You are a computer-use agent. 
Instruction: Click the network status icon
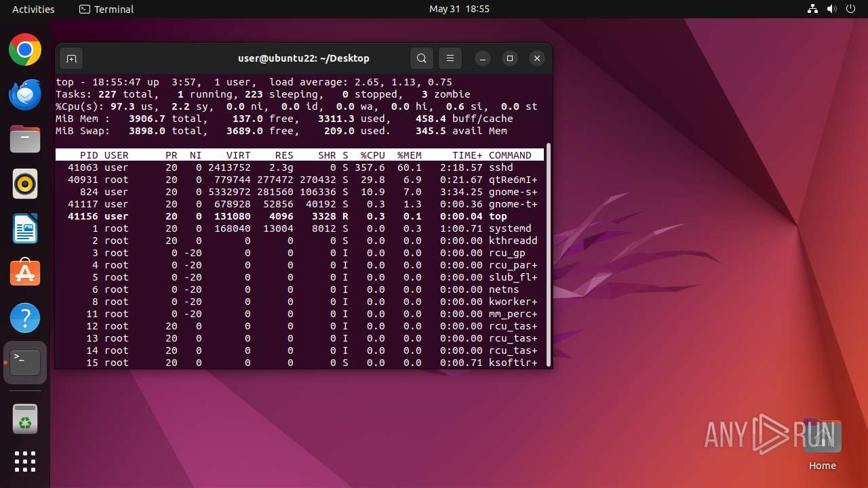(813, 9)
